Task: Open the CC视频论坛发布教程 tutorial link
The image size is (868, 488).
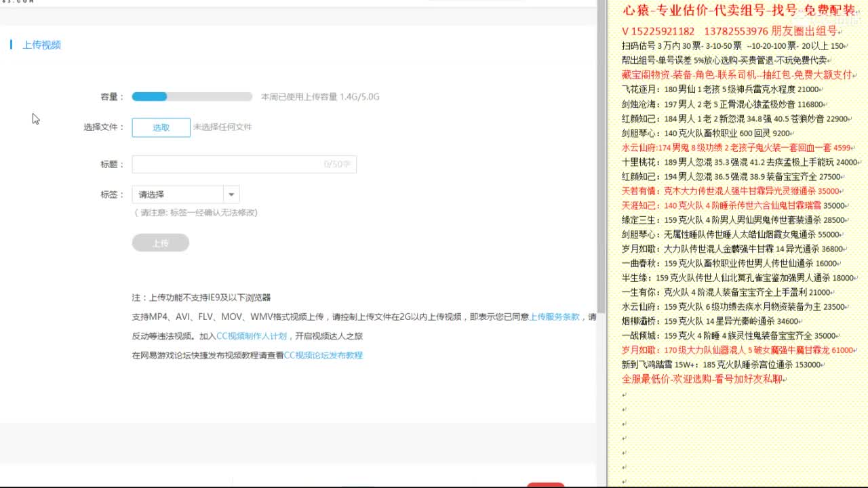Action: (x=323, y=354)
